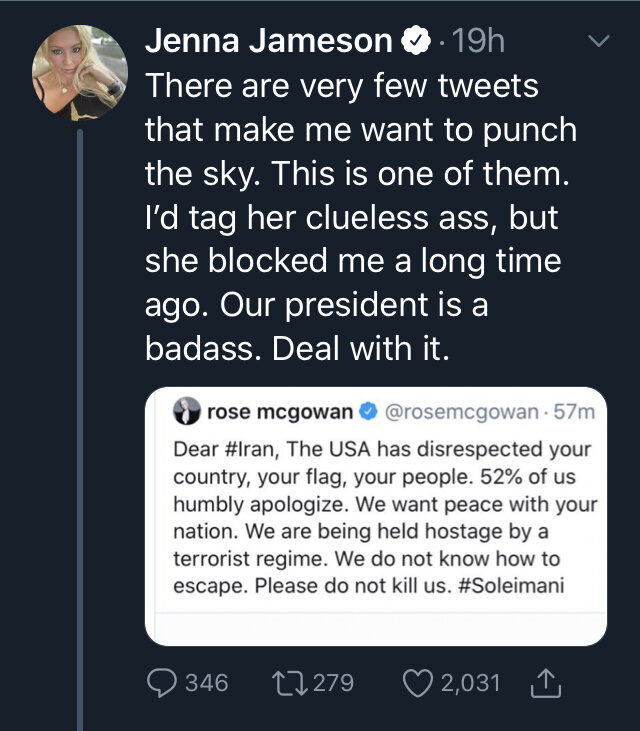
Task: Select the 346 replies count
Action: pos(207,683)
